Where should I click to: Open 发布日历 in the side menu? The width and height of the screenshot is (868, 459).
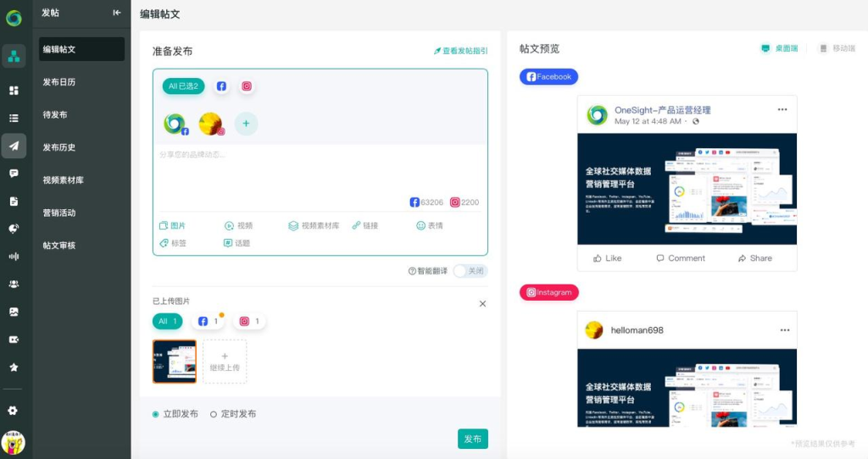59,82
